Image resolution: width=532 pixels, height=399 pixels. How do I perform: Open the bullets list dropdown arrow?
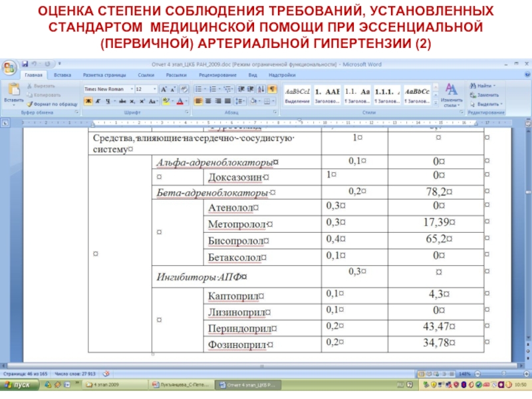tap(205, 89)
